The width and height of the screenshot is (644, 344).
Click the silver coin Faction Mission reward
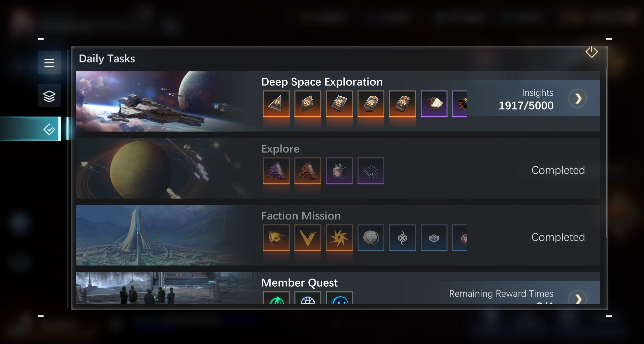(x=371, y=238)
